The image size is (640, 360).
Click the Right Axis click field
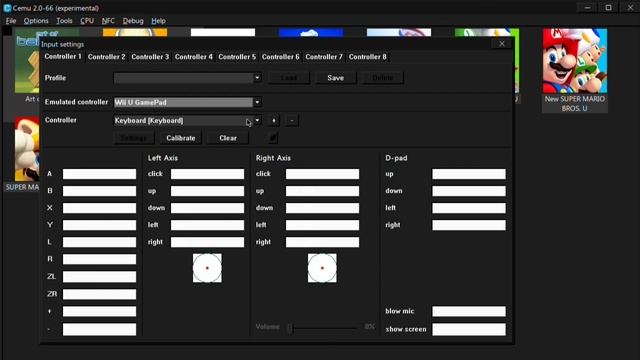[x=322, y=174]
